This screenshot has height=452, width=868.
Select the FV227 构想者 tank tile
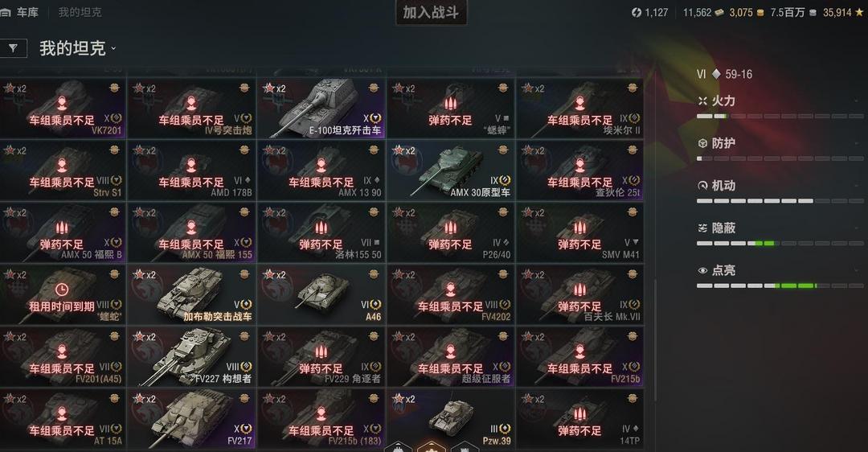(x=191, y=357)
